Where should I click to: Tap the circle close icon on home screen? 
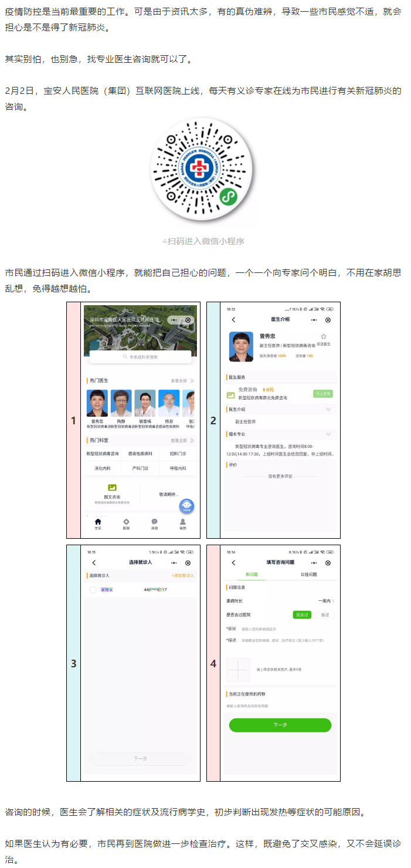pyautogui.click(x=188, y=320)
